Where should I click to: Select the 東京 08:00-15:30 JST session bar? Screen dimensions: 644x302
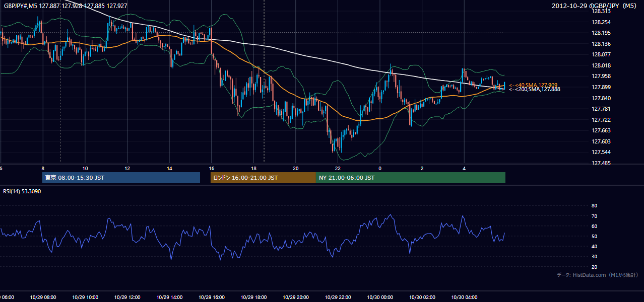[121, 178]
